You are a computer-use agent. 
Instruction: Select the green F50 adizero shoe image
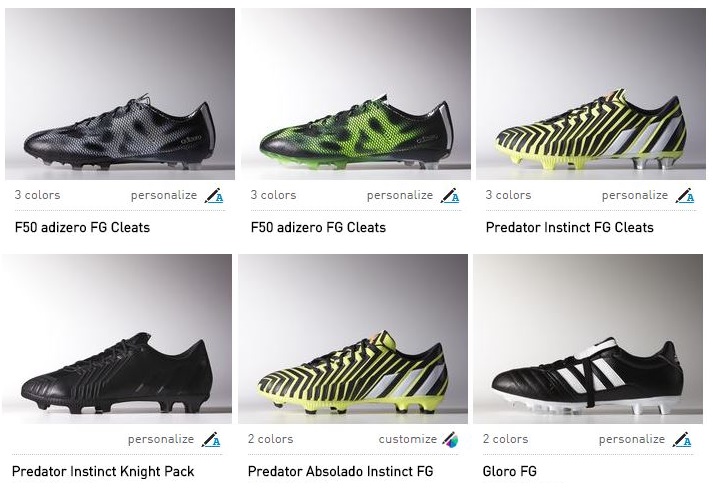355,94
